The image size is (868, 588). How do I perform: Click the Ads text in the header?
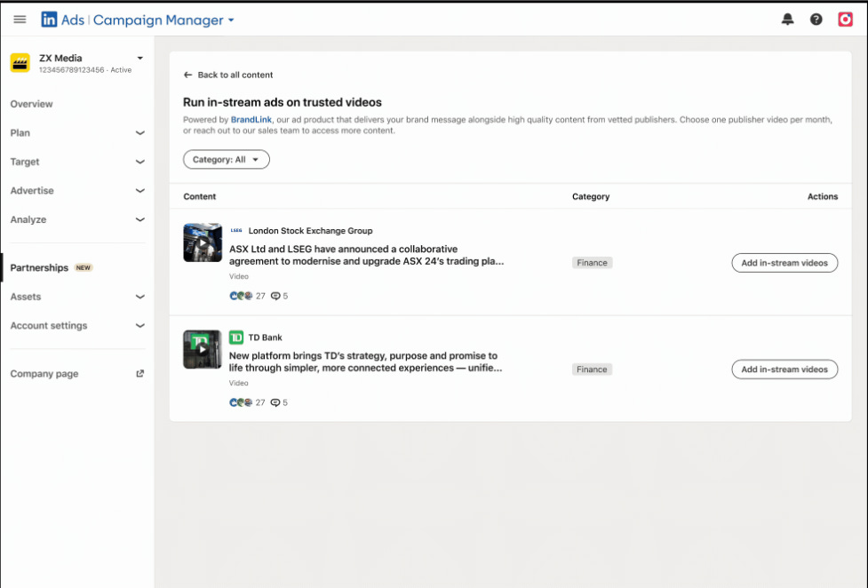[x=73, y=20]
